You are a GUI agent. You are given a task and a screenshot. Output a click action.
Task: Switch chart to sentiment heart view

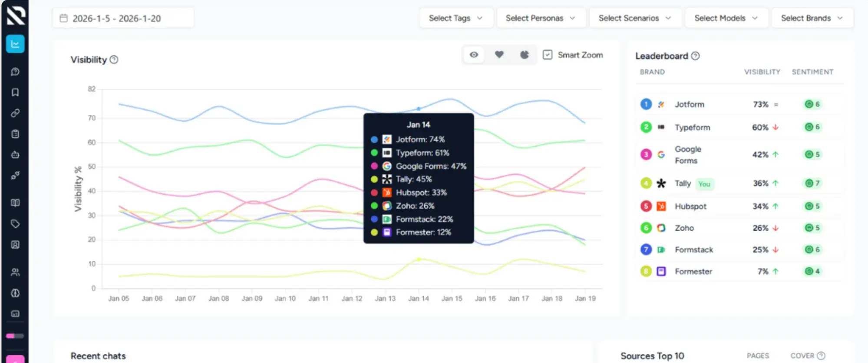coord(499,55)
